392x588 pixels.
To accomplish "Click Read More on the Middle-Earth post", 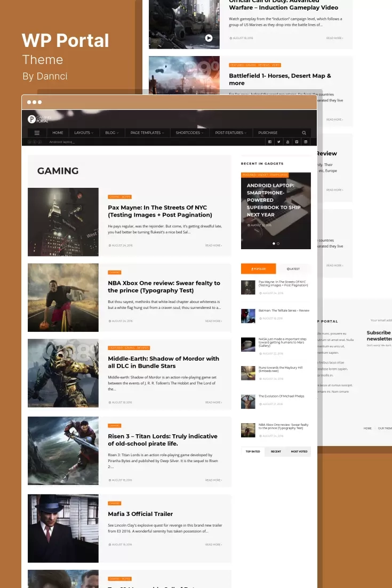I will (x=214, y=402).
